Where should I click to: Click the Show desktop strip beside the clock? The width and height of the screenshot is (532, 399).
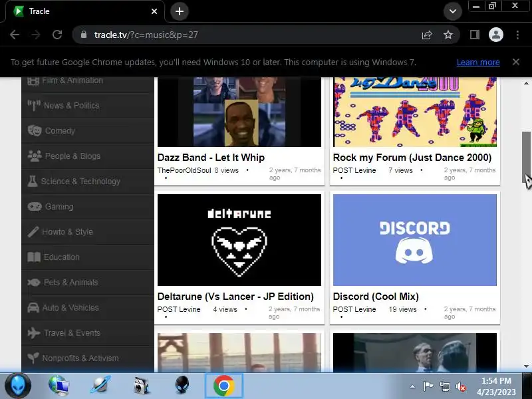527,386
